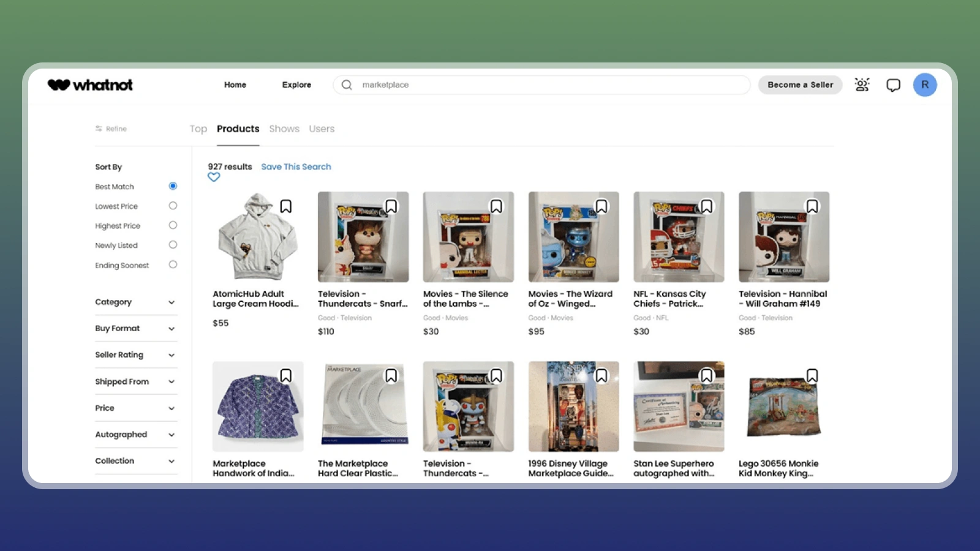Open NFL - Kansas City Chiefs title
This screenshot has width=980, height=551.
coord(669,299)
